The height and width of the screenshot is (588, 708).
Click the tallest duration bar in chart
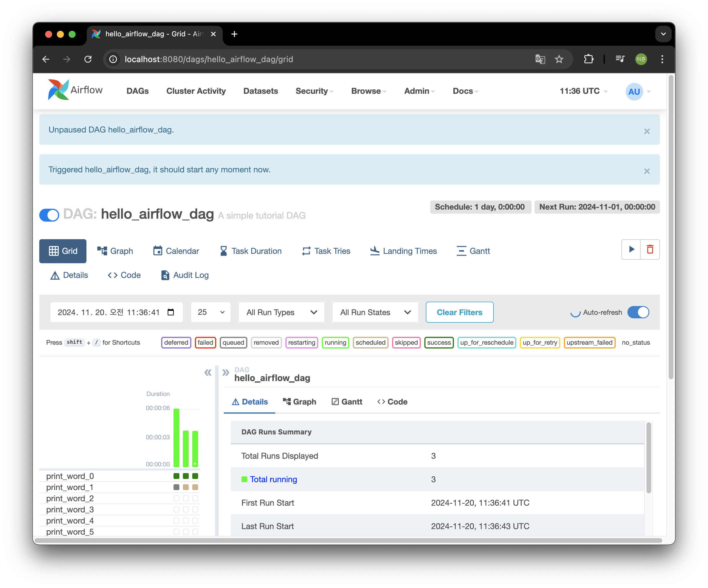point(176,438)
